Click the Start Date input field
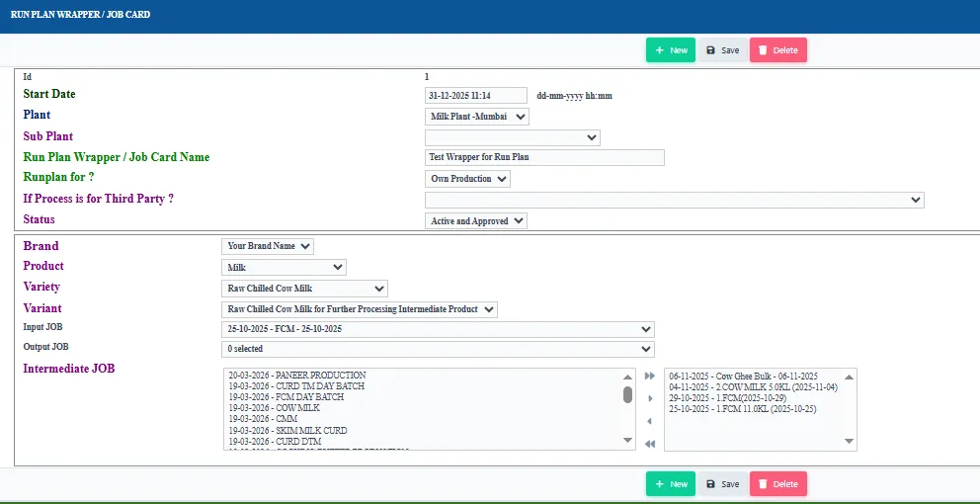This screenshot has height=504, width=980. tap(476, 96)
